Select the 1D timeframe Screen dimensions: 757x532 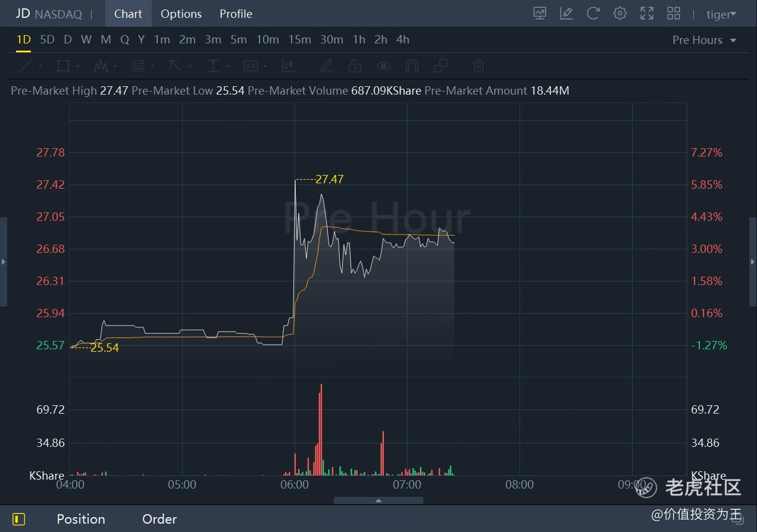tap(23, 39)
